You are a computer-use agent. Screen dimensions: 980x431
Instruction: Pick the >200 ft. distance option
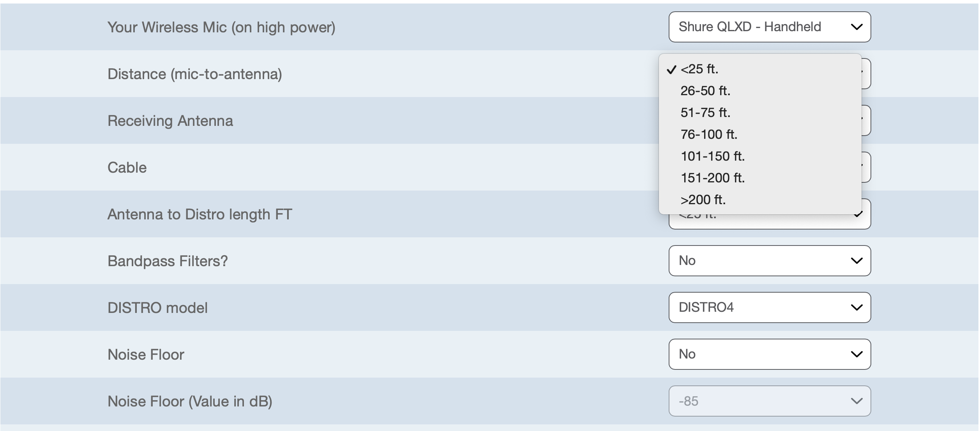[703, 200]
